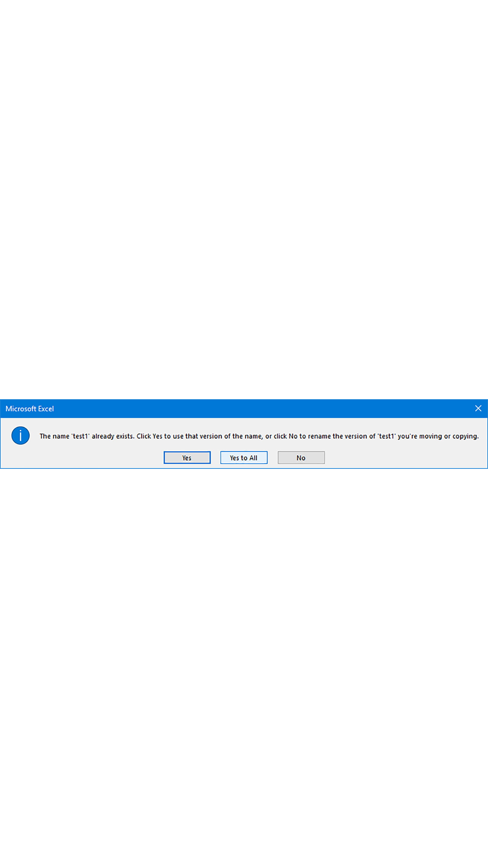Screen dimensions: 488x868
Task: Click the Microsoft Excel title text
Action: (30, 409)
